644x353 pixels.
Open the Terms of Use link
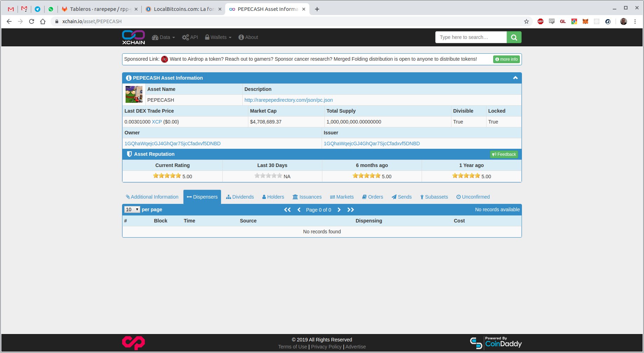pyautogui.click(x=293, y=347)
